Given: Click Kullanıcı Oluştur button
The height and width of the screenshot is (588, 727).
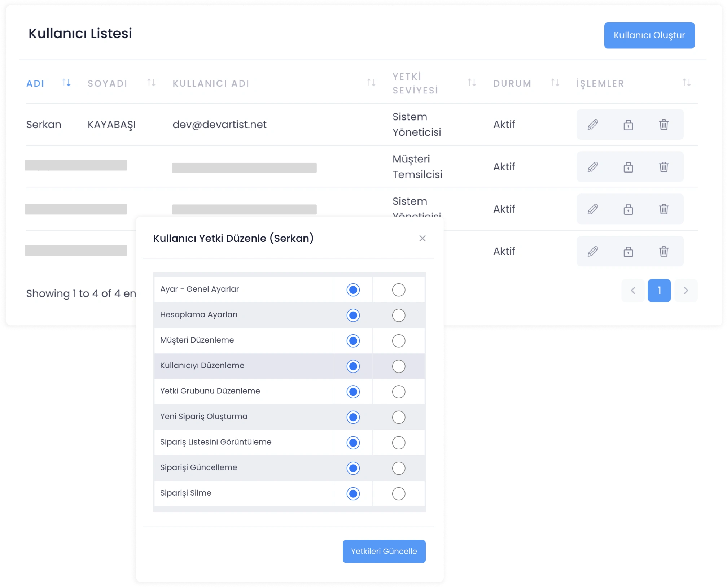Looking at the screenshot, I should click(649, 35).
